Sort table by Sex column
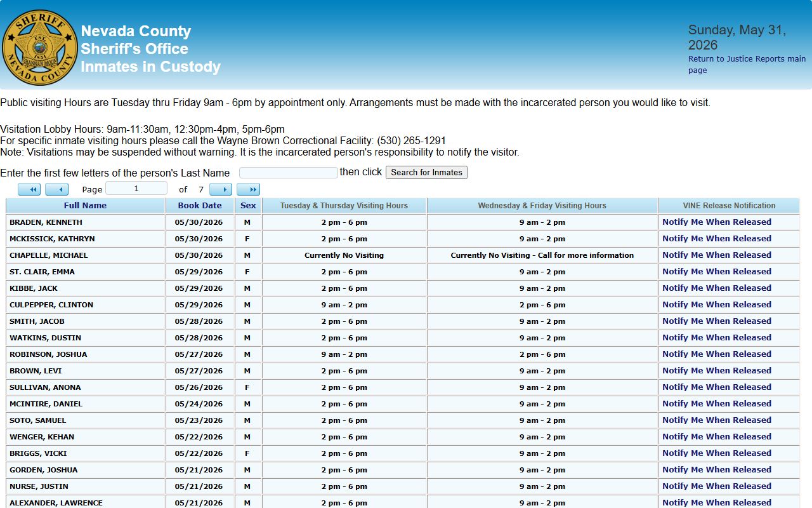 tap(248, 206)
